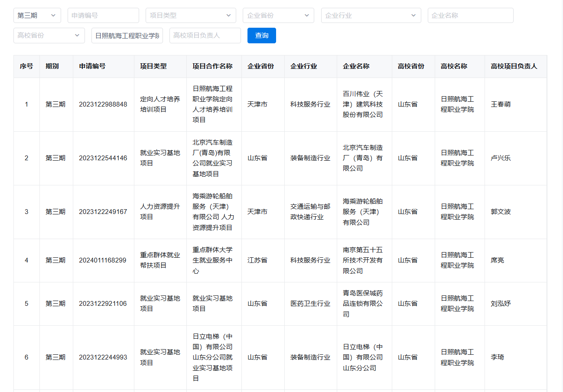Click the 项目合作名称 column header
This screenshot has height=392, width=563.
coord(214,66)
